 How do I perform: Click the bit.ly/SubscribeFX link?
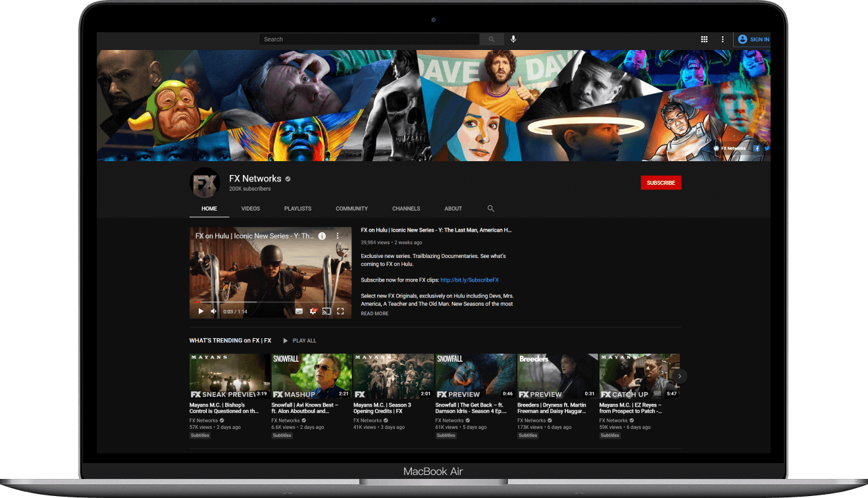pyautogui.click(x=469, y=280)
